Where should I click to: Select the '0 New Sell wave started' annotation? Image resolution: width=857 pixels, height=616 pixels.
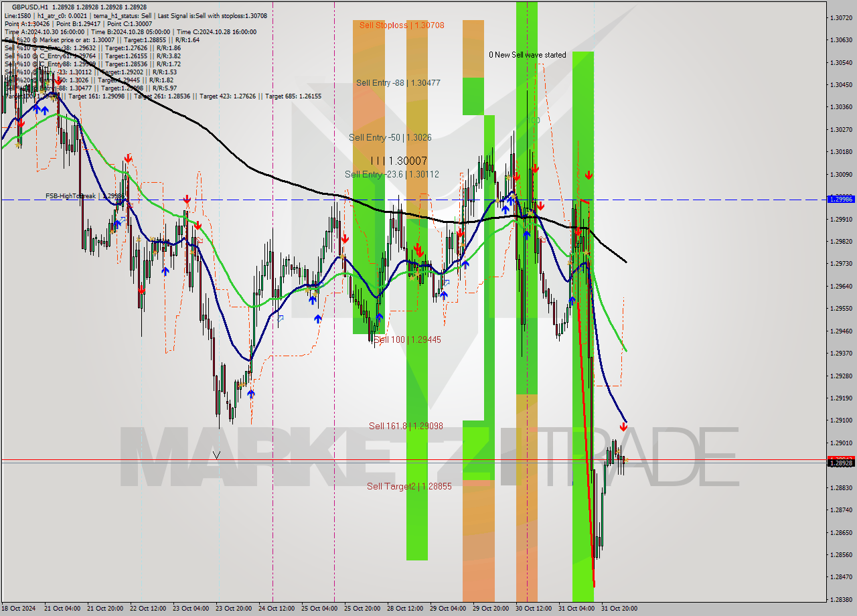tap(527, 55)
